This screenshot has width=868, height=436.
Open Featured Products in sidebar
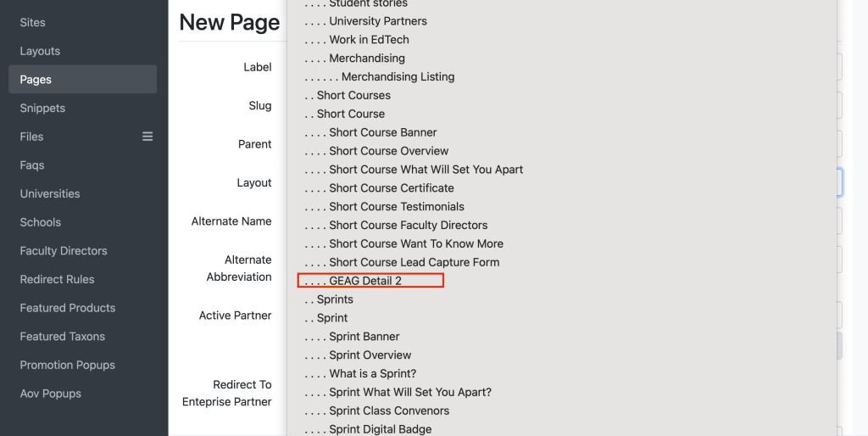(68, 308)
